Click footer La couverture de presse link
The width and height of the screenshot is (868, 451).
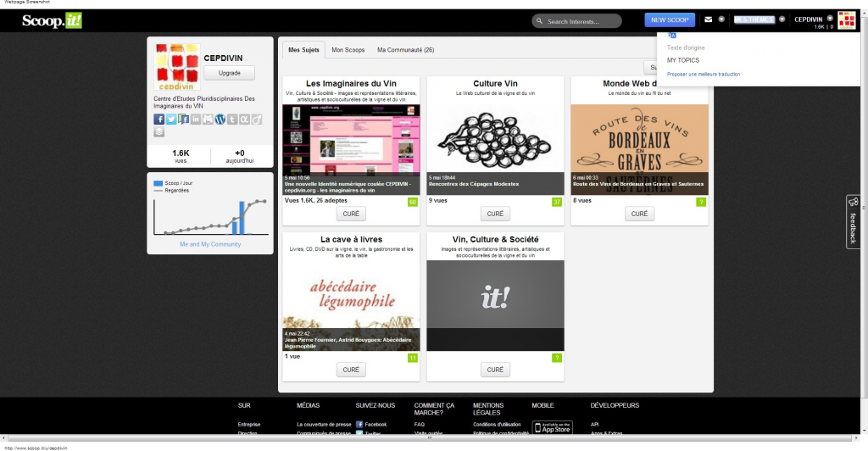(x=324, y=425)
